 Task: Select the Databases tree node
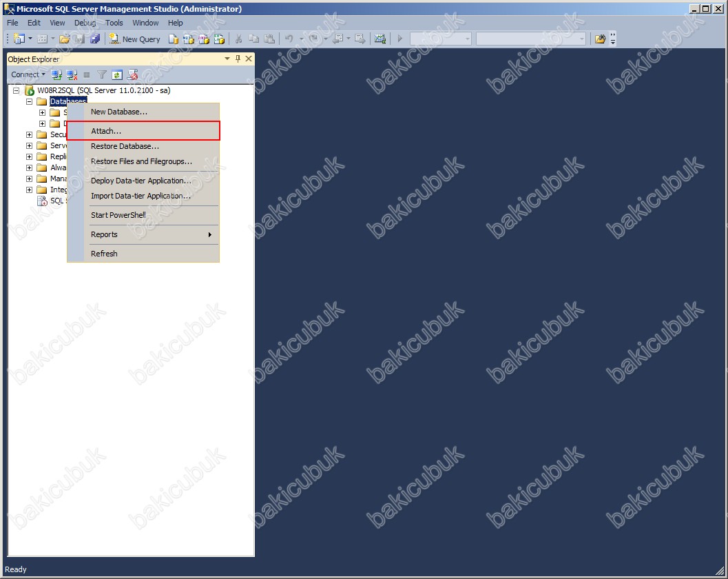(68, 101)
